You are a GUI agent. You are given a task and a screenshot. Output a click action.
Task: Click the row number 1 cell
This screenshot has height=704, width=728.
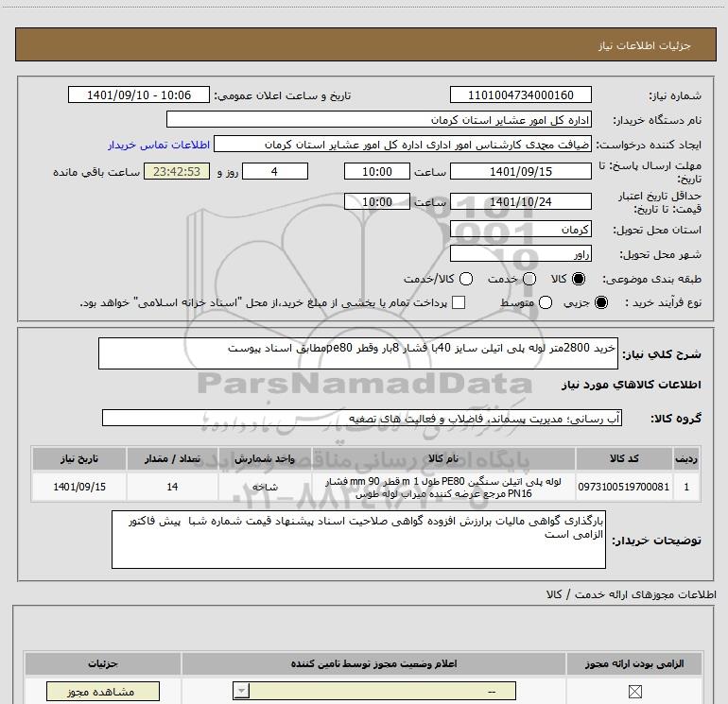coord(686,487)
